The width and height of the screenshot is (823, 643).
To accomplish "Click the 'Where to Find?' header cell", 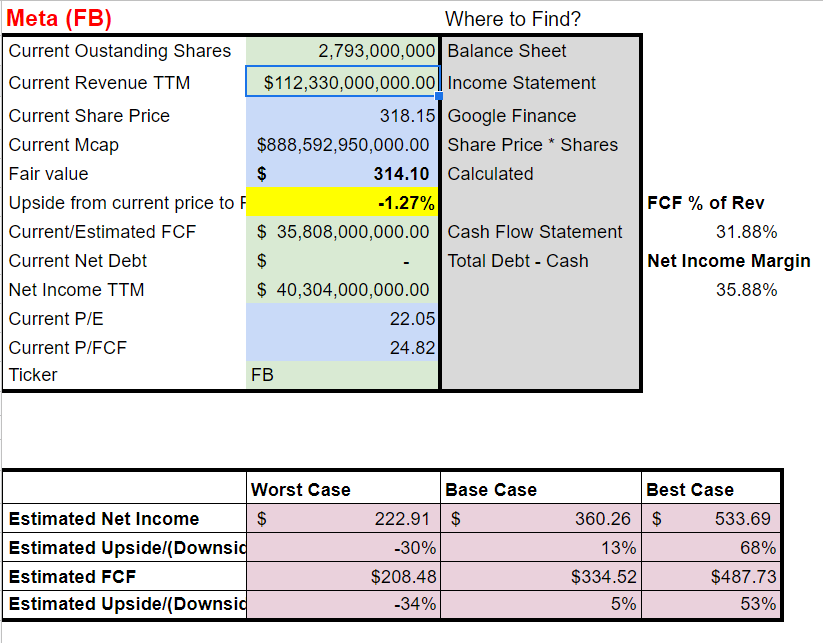I will pyautogui.click(x=513, y=19).
